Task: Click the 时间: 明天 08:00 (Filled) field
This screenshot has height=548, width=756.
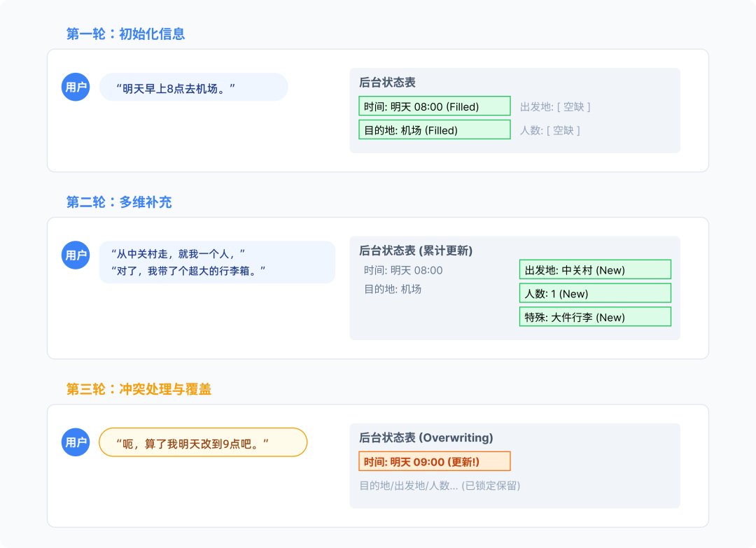Action: click(434, 106)
